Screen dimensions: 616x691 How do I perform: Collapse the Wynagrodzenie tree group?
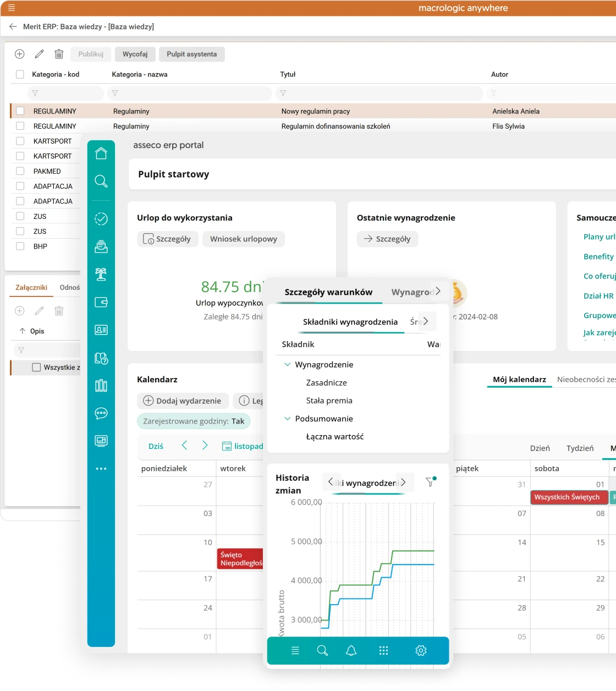pos(287,365)
